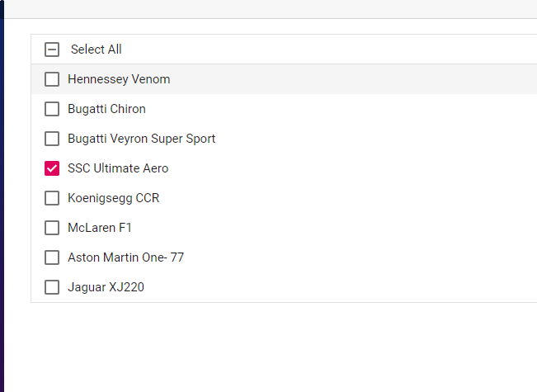Click the Select All label text

coord(97,50)
